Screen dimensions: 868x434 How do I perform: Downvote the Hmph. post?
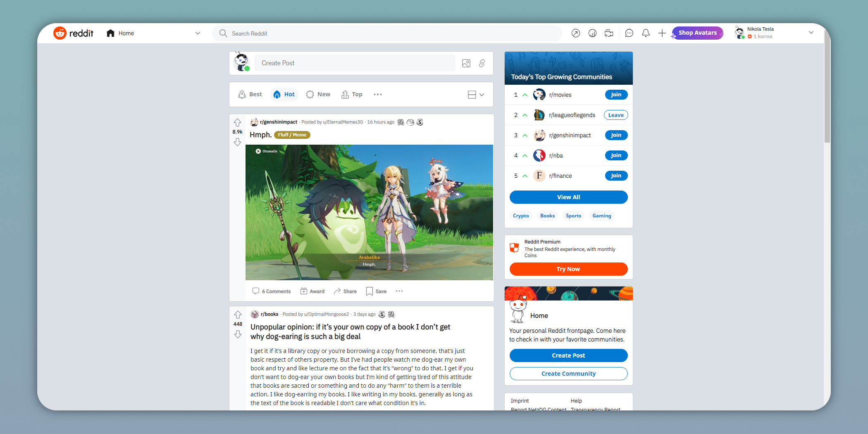(237, 142)
